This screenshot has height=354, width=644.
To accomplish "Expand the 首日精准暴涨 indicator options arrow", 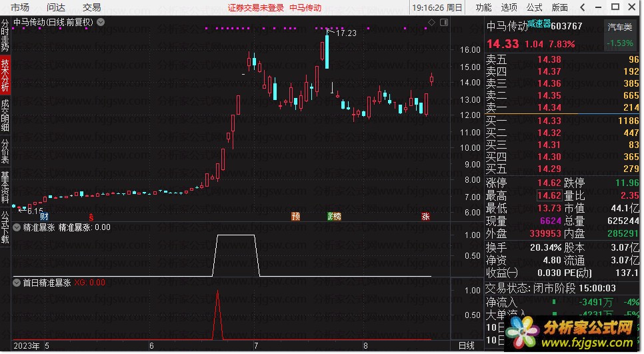I will pyautogui.click(x=17, y=283).
